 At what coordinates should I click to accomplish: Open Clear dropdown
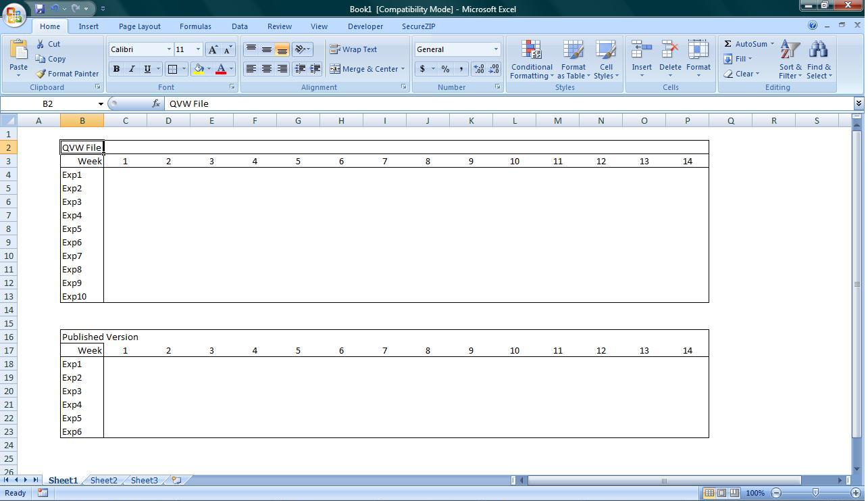tap(742, 74)
